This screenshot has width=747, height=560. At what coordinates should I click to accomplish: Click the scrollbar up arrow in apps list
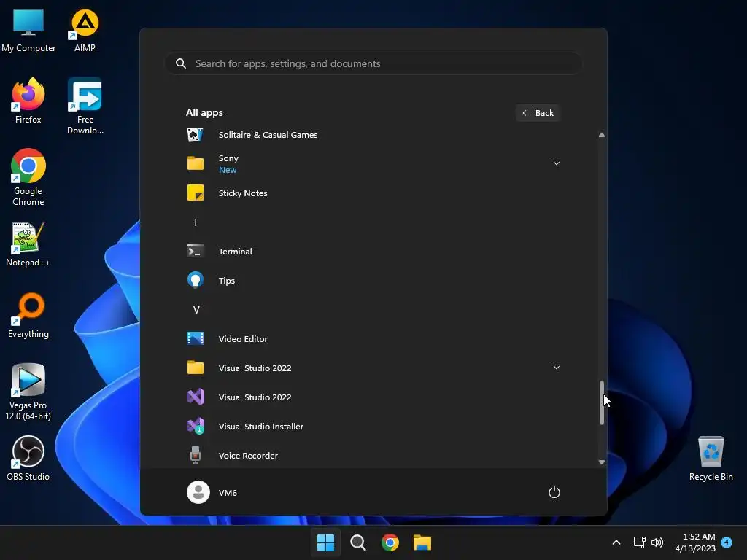(602, 135)
